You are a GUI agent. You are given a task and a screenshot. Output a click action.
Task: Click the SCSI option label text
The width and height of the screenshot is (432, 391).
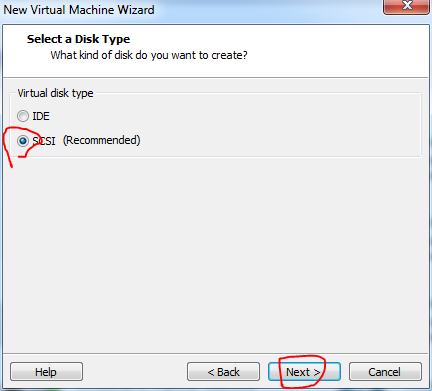(x=44, y=141)
